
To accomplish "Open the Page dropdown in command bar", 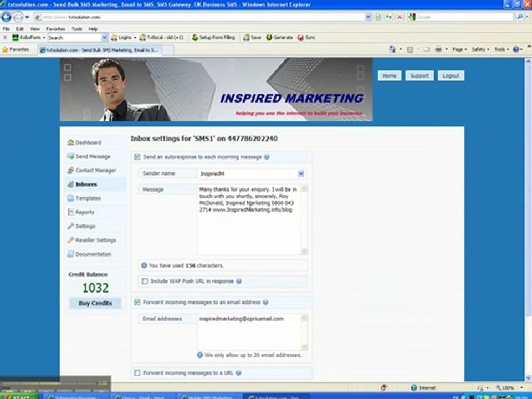I will (x=459, y=49).
